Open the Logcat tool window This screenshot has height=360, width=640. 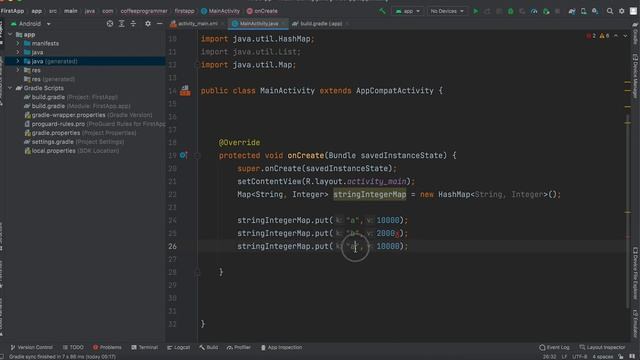pos(178,347)
